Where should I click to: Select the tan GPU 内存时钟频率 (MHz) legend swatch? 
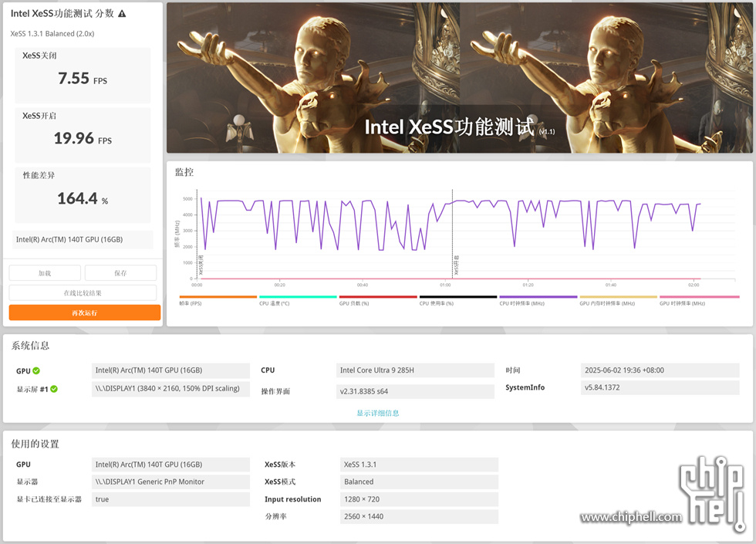point(618,297)
